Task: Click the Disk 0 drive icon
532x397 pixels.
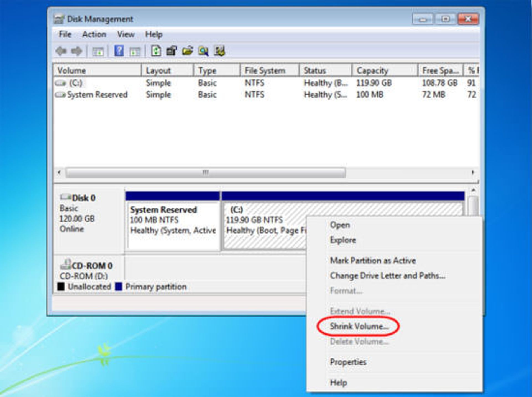Action: tap(65, 197)
